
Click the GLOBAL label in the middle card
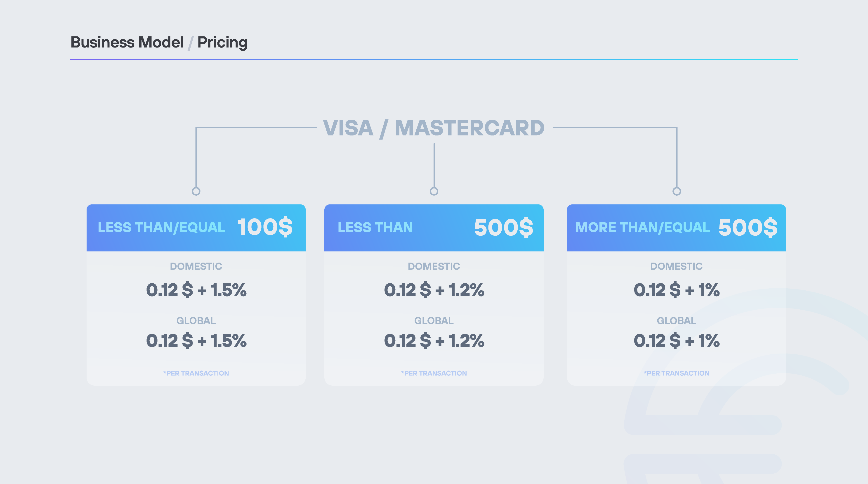pos(434,320)
